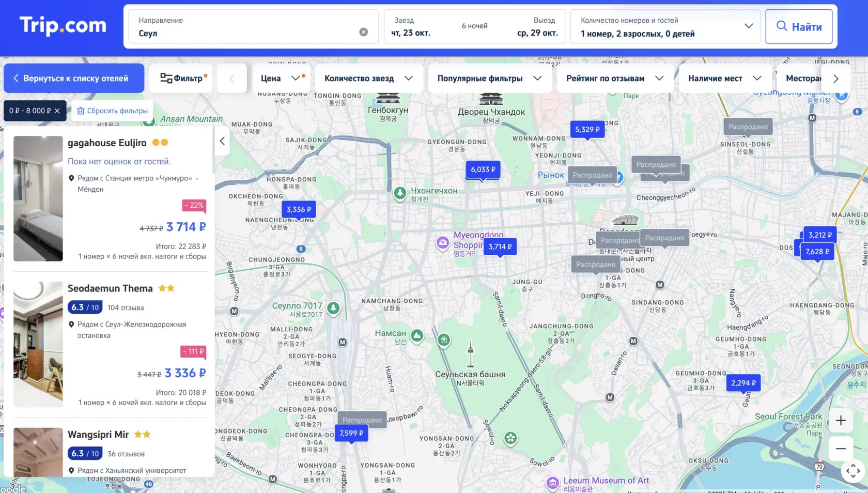This screenshot has height=493, width=868.
Task: Select the 3,336 ₽ map price marker
Action: 299,209
